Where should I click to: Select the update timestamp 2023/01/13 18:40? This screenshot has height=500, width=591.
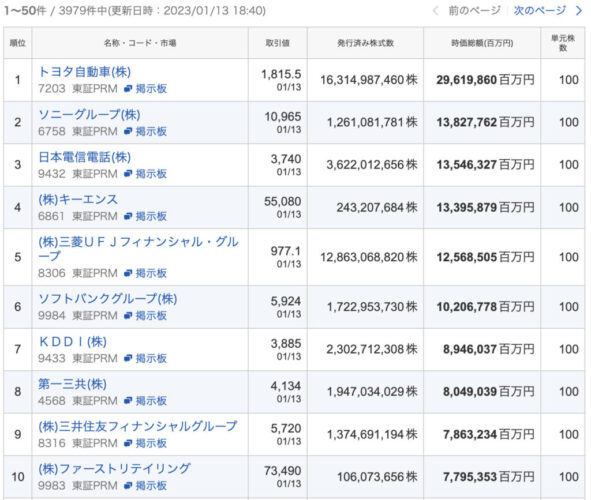[x=213, y=11]
